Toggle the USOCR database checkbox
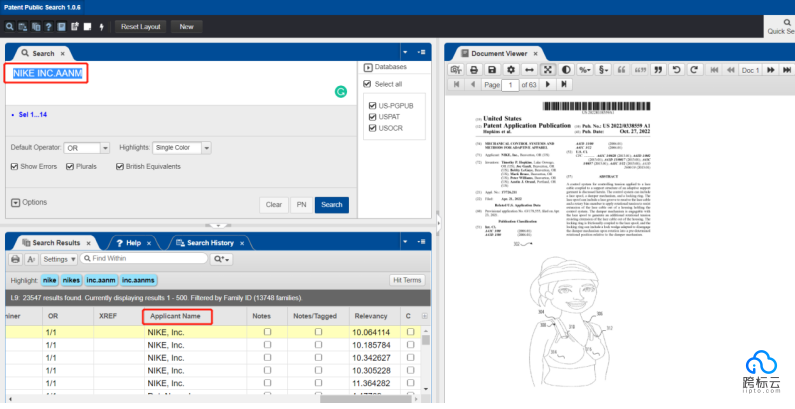Viewport: 795px width, 409px height. [373, 128]
